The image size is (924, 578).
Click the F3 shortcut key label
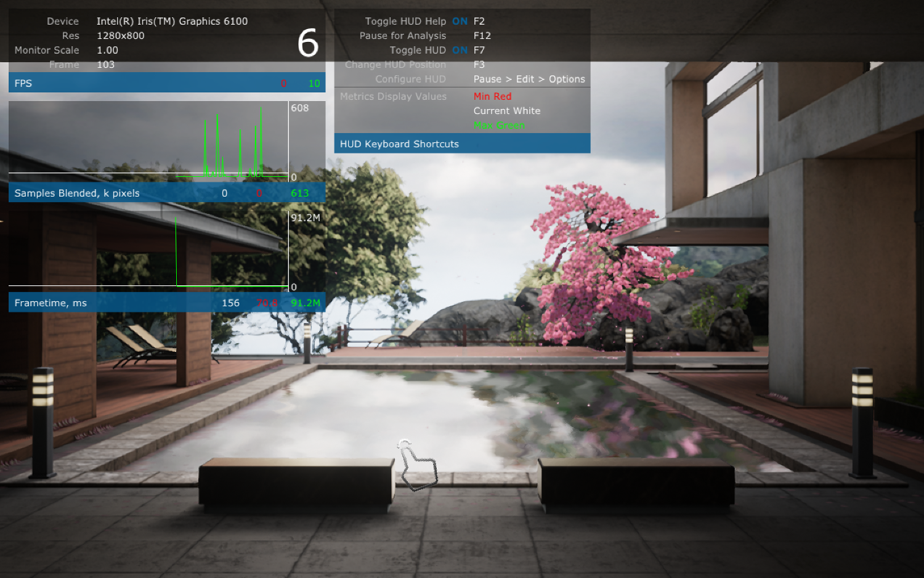click(x=479, y=65)
